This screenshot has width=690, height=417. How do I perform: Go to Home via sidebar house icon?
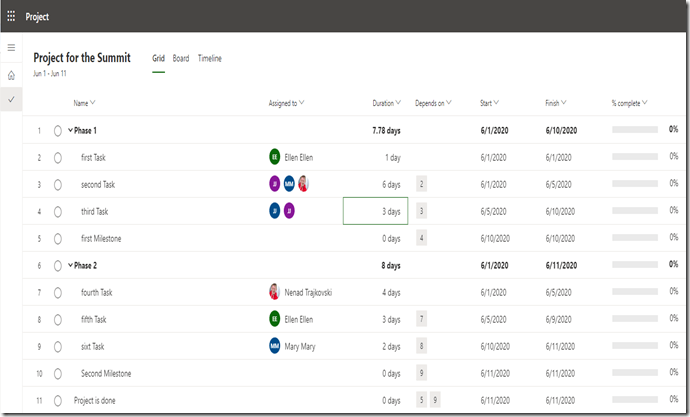click(x=11, y=75)
